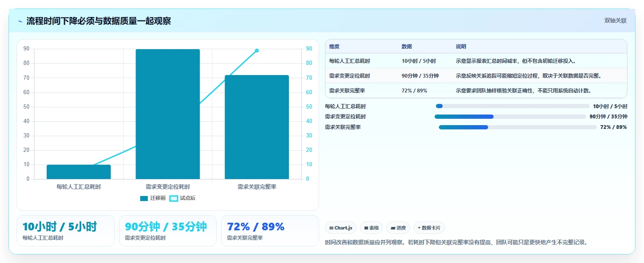
Task: Click the 维度 table column header
Action: 334,47
